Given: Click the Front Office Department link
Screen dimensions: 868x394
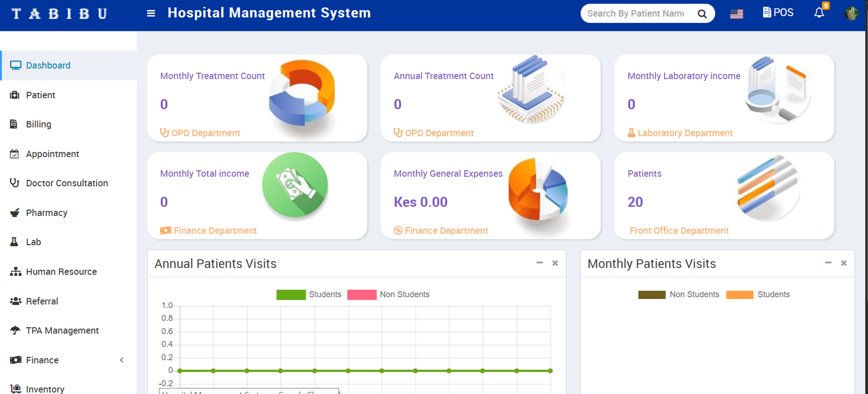Looking at the screenshot, I should [679, 231].
